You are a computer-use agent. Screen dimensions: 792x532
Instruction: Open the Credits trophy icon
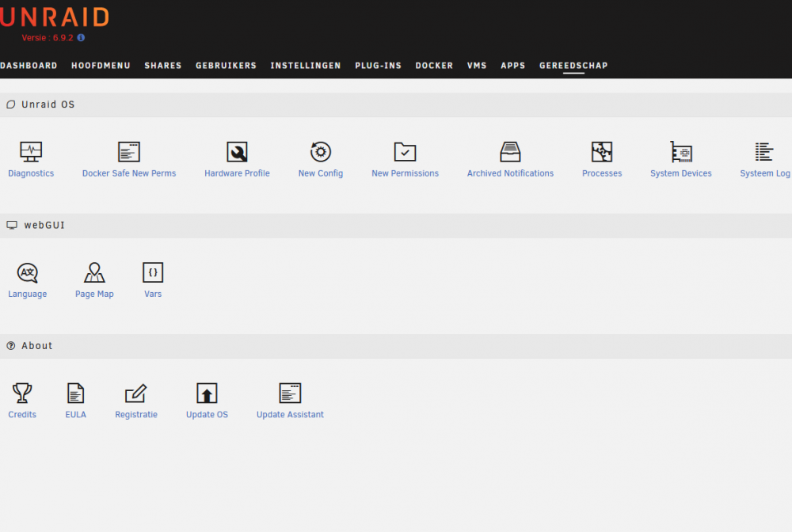click(x=21, y=393)
